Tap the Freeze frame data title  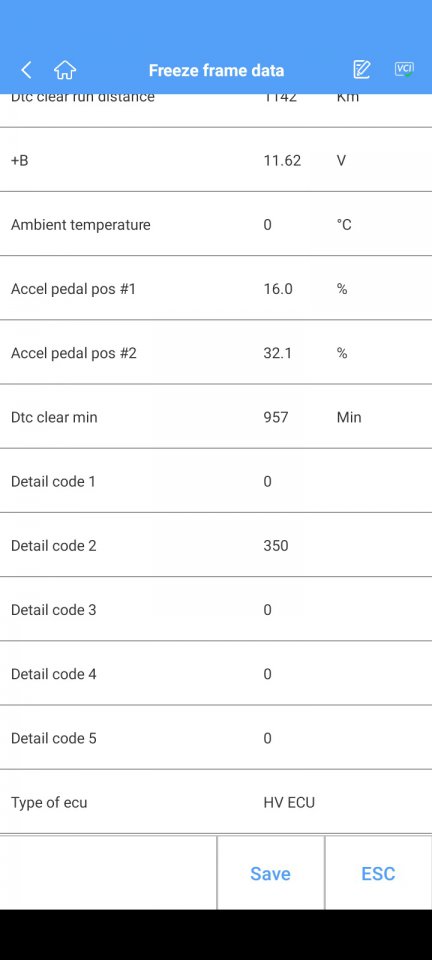click(216, 70)
